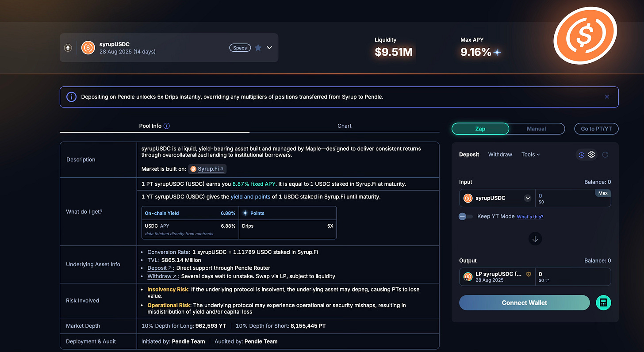The height and width of the screenshot is (352, 644).
Task: Click the sparkle icon next to Max APY
Action: (497, 53)
